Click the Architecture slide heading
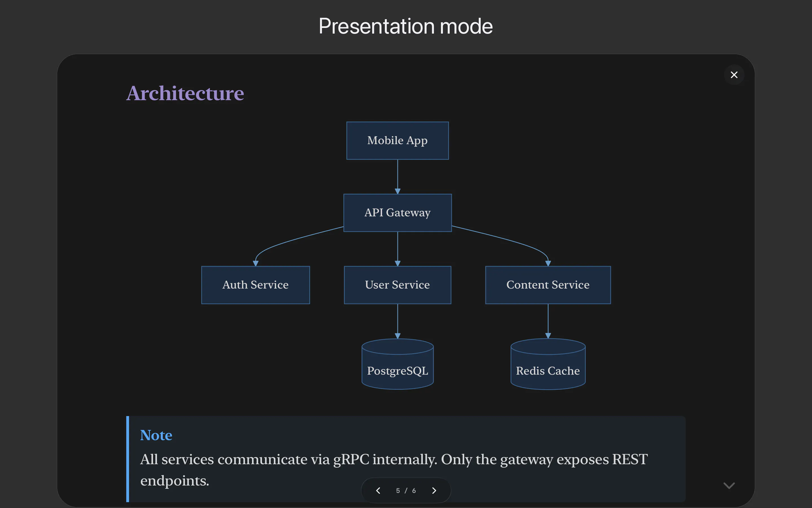Image resolution: width=812 pixels, height=508 pixels. (185, 93)
